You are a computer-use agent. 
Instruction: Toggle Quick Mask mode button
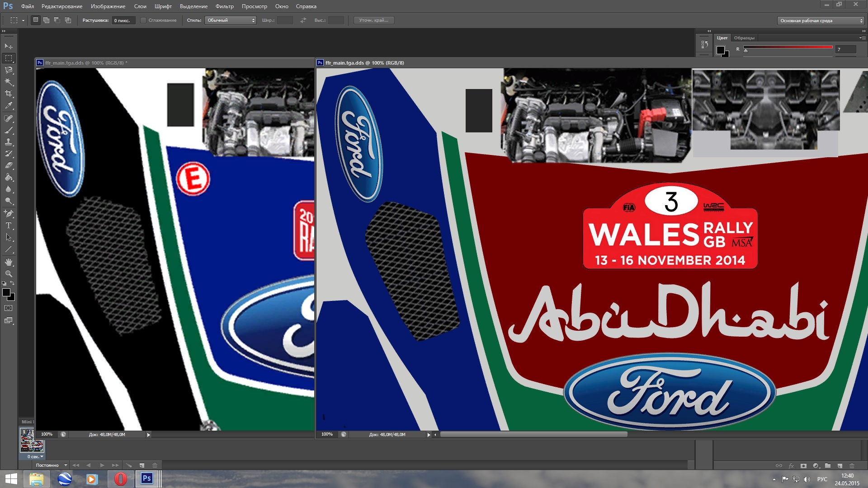click(9, 308)
